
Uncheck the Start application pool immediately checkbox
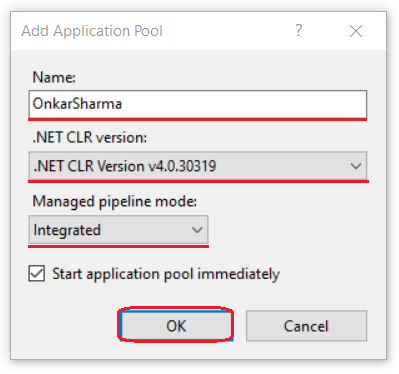(x=37, y=274)
